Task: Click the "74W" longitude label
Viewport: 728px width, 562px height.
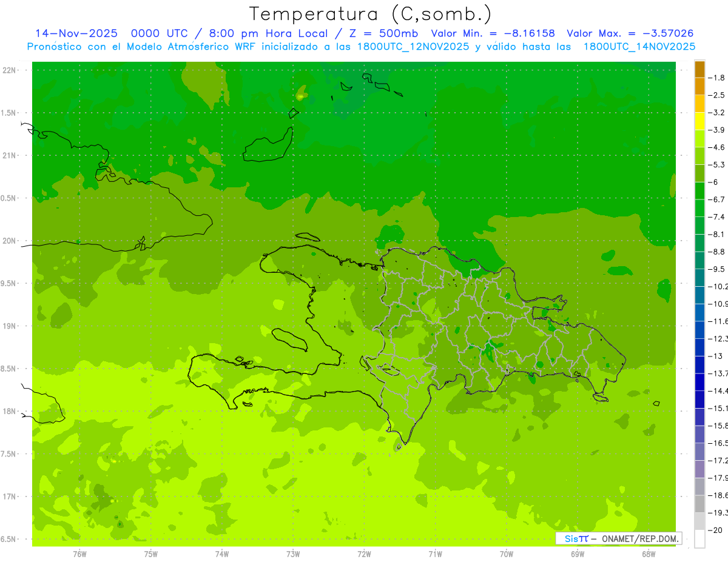Action: [x=221, y=554]
